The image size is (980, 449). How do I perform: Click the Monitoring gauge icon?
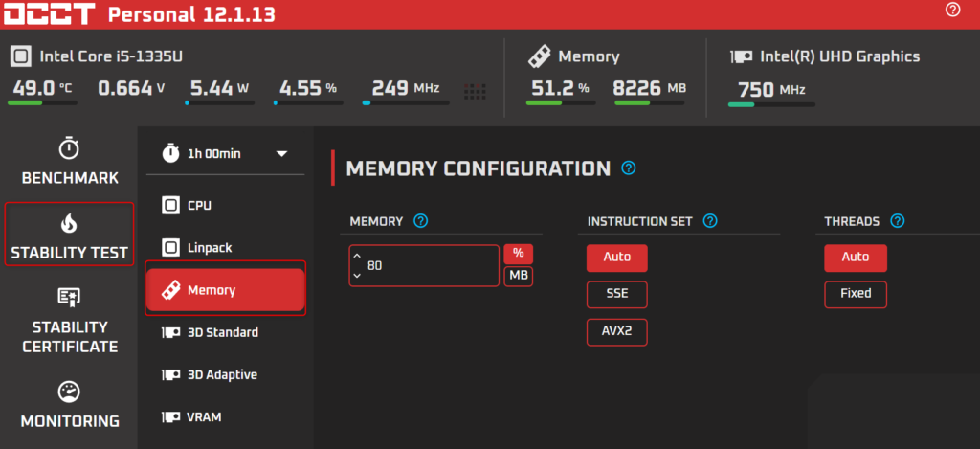(69, 392)
